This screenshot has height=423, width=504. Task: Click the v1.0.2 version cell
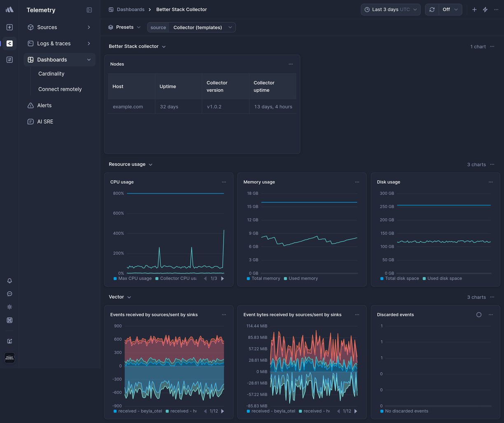point(226,107)
